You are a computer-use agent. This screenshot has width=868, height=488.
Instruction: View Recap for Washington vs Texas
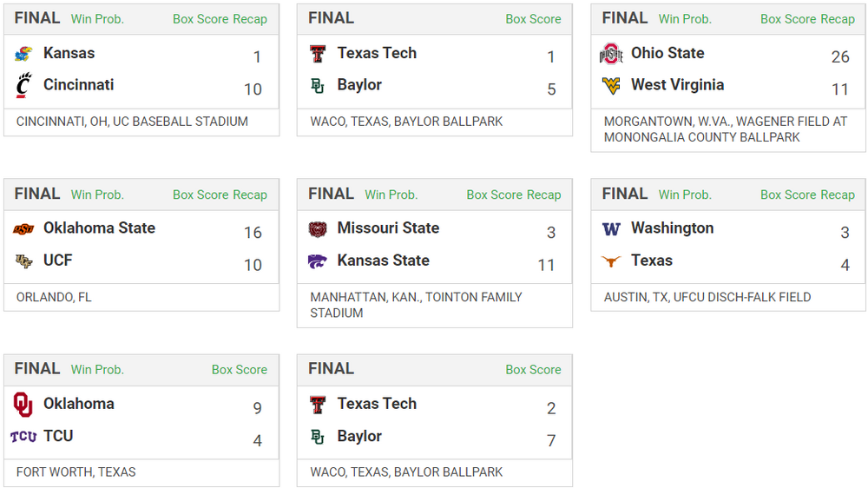click(838, 195)
